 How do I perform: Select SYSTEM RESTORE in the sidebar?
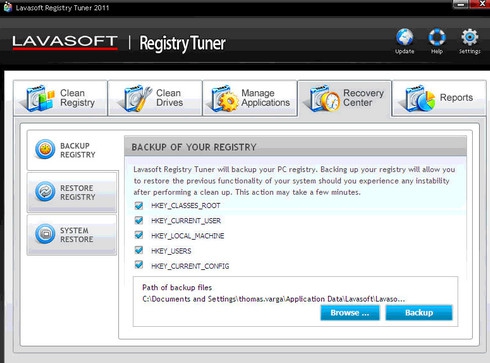click(x=72, y=235)
